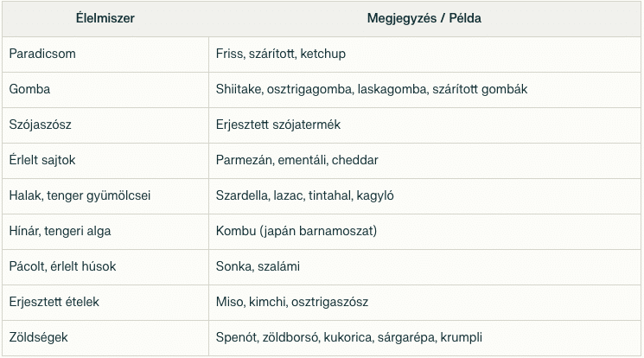Screen dimensions: 644x358
Task: Select the Erjesztett ételek cell
Action: pos(105,303)
